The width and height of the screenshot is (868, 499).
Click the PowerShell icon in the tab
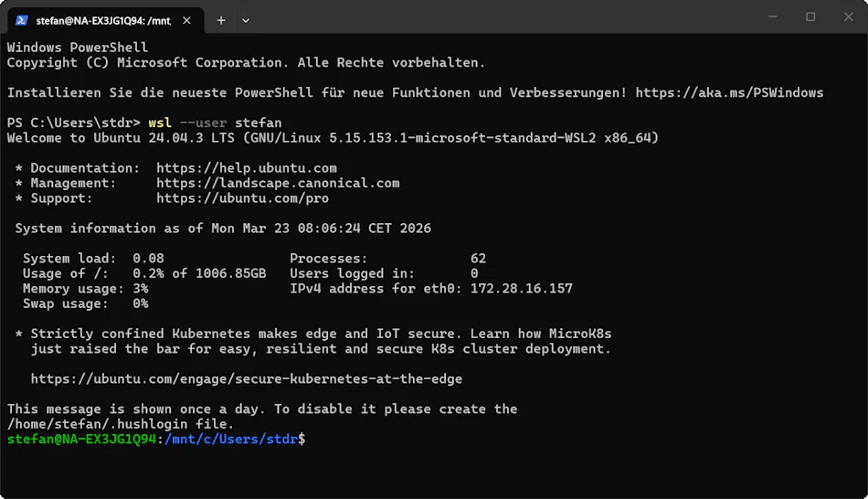(x=21, y=20)
